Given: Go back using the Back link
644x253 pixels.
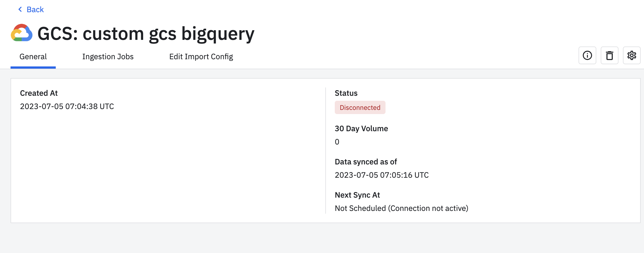Looking at the screenshot, I should coord(35,9).
